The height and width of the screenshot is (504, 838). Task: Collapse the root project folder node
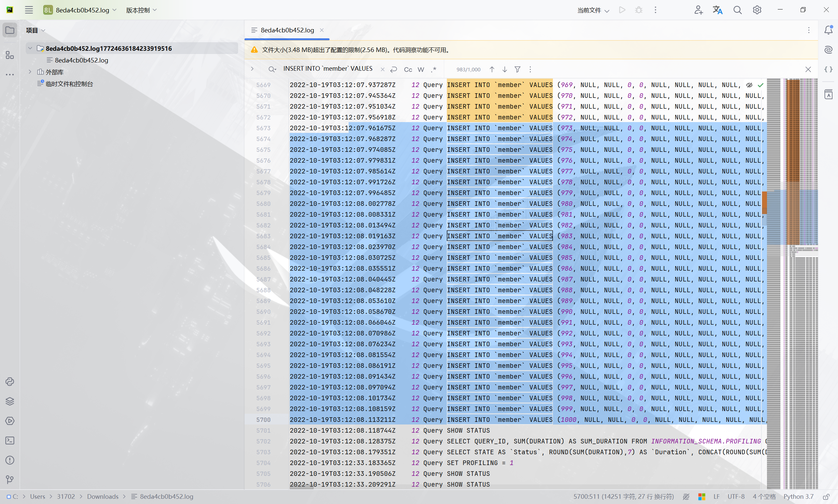tap(30, 48)
